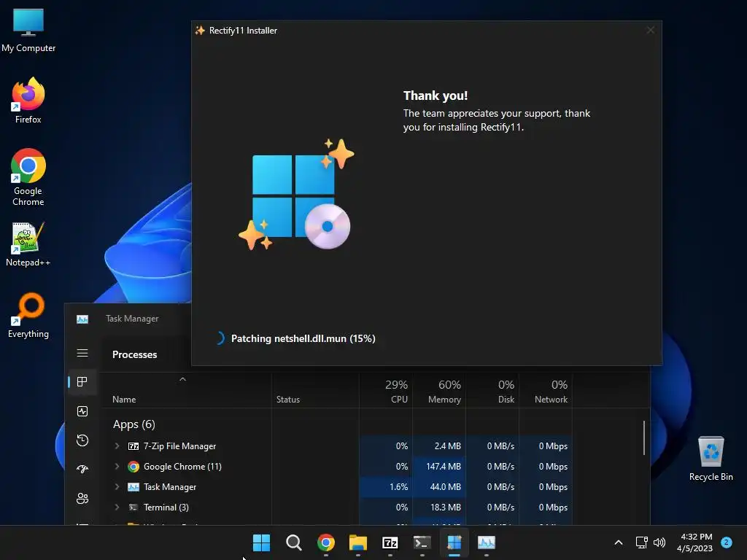Switch to Terminal on the taskbar
The height and width of the screenshot is (560, 747).
point(422,542)
